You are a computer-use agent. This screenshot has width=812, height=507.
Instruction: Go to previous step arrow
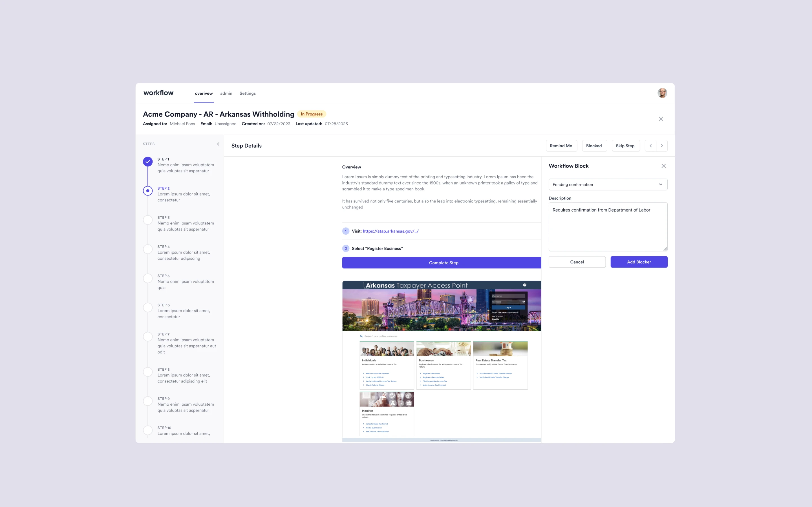(x=651, y=146)
